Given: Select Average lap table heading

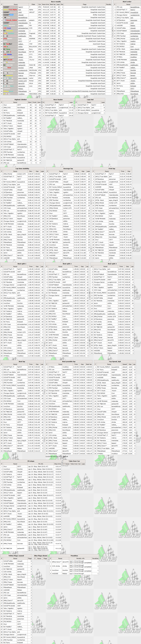Looking at the screenshot, I should point(68,168).
